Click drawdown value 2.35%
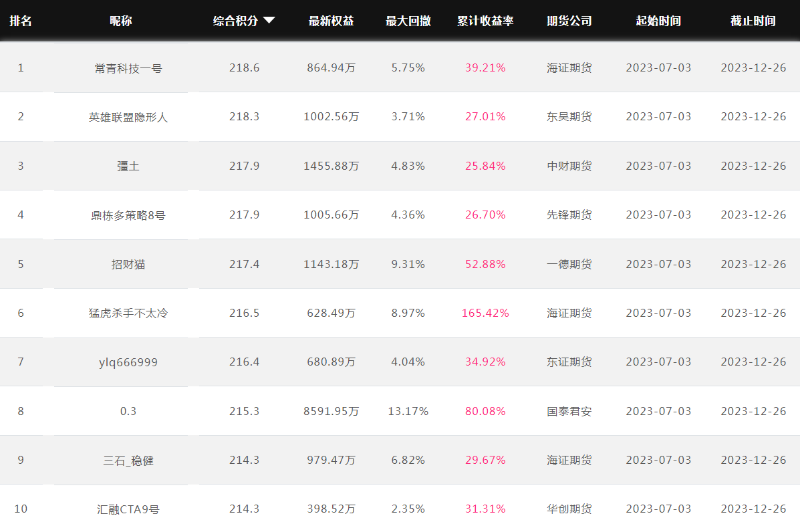 click(x=408, y=509)
